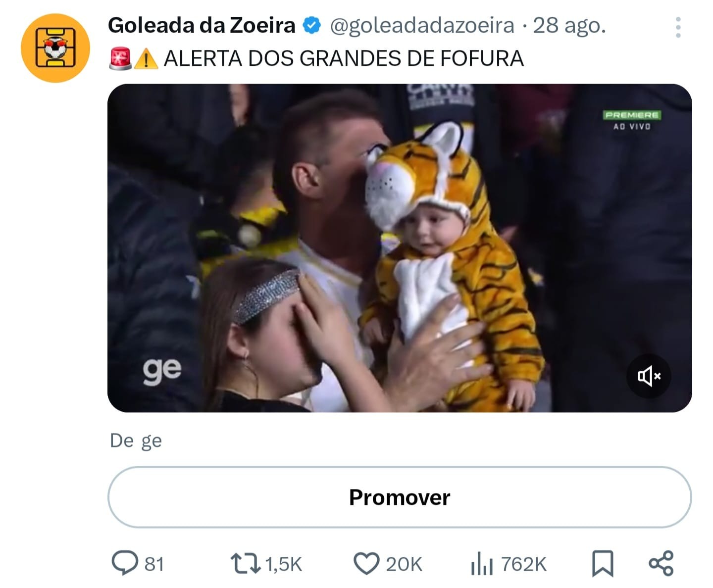Viewport: 713px width, 588px height.
Task: Click the ALERTA DOS GRANDES DE FOFURA text
Action: coord(343,59)
